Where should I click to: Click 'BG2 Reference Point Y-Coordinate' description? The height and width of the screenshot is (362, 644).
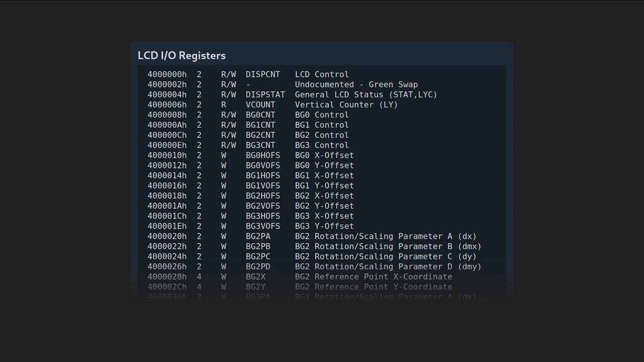click(x=373, y=287)
